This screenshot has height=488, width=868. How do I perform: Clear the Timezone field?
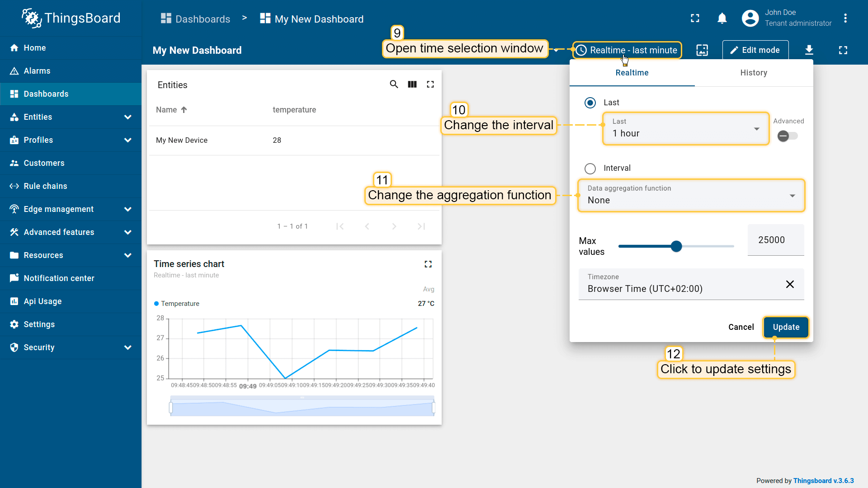click(x=790, y=284)
